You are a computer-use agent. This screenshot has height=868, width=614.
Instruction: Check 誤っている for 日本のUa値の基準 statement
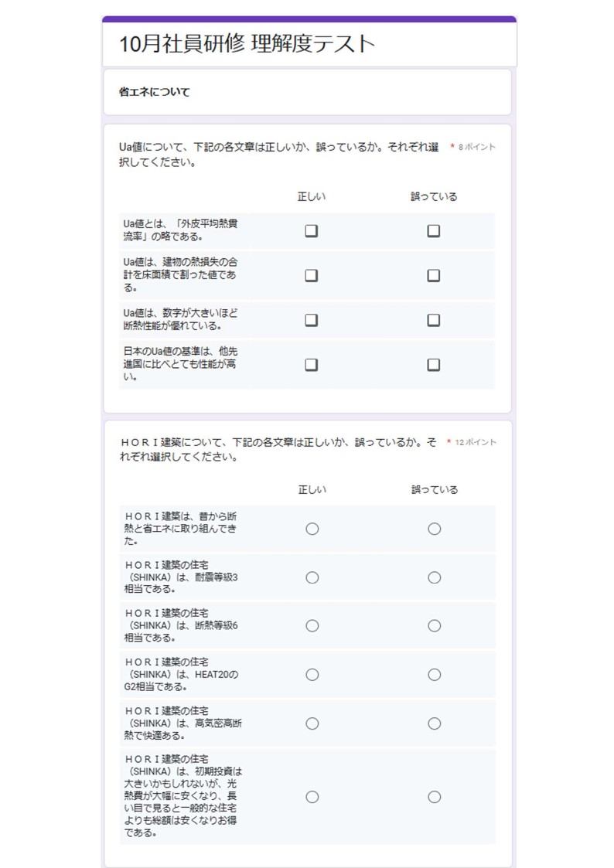(434, 364)
